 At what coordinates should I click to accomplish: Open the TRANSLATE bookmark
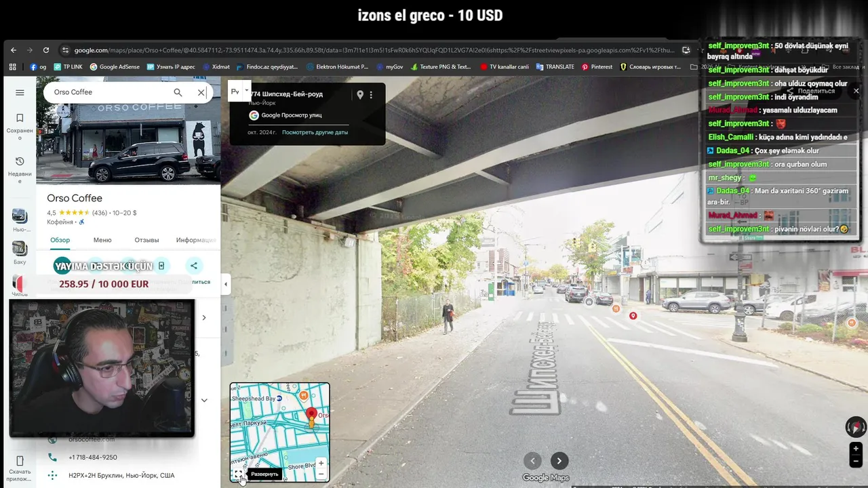[555, 67]
